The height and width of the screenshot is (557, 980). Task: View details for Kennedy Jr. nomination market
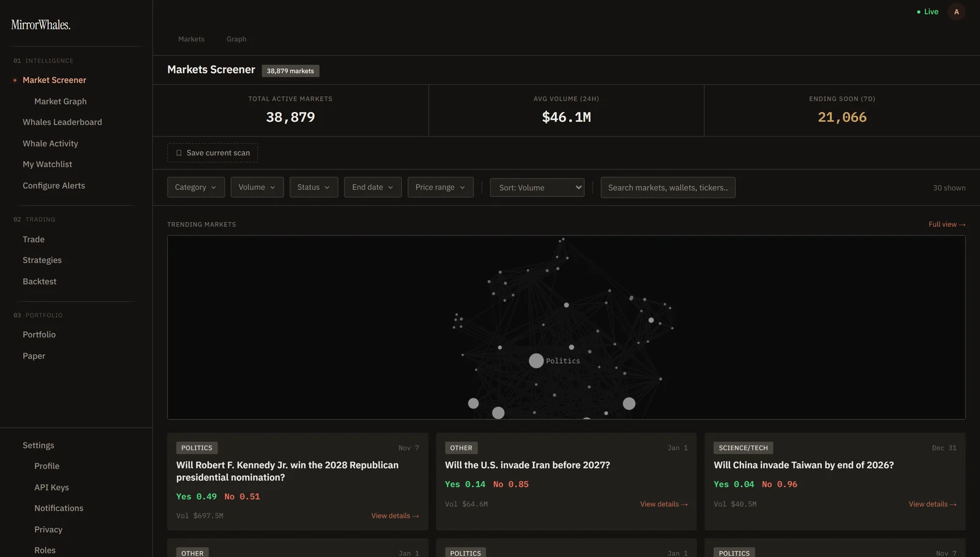[395, 516]
